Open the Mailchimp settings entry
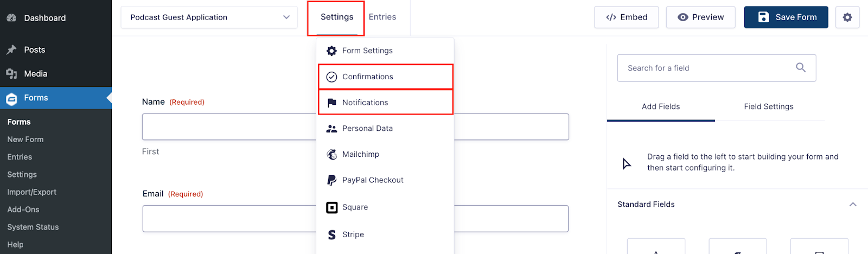This screenshot has height=254, width=868. click(x=385, y=154)
